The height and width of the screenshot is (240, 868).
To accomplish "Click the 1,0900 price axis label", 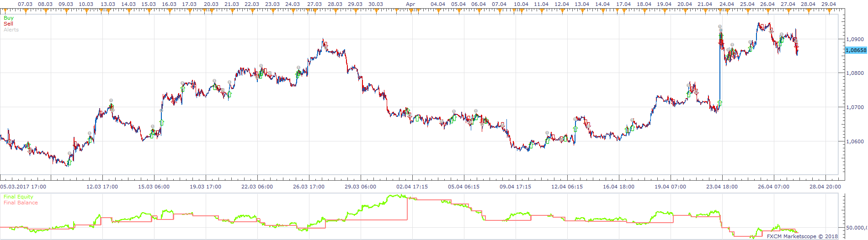I will coord(855,39).
